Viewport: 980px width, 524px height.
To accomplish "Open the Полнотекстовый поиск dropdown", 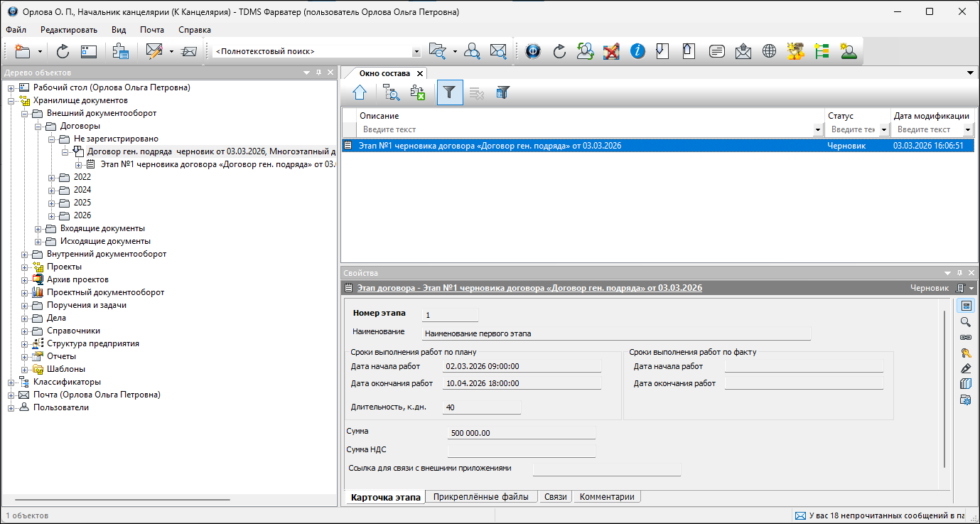I will click(416, 52).
